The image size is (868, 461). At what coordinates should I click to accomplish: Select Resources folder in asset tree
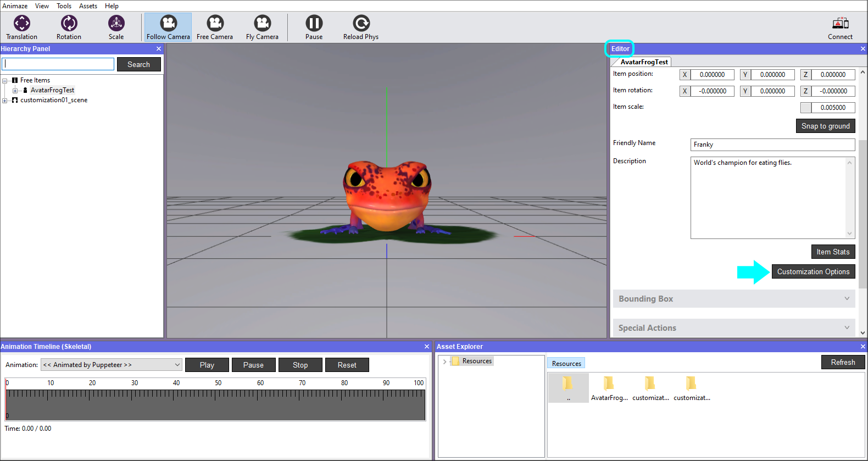pyautogui.click(x=477, y=361)
